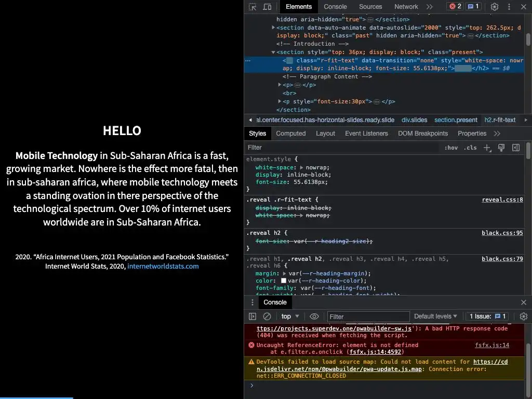Open the Properties pane tab
This screenshot has width=532, height=399.
[x=472, y=134]
